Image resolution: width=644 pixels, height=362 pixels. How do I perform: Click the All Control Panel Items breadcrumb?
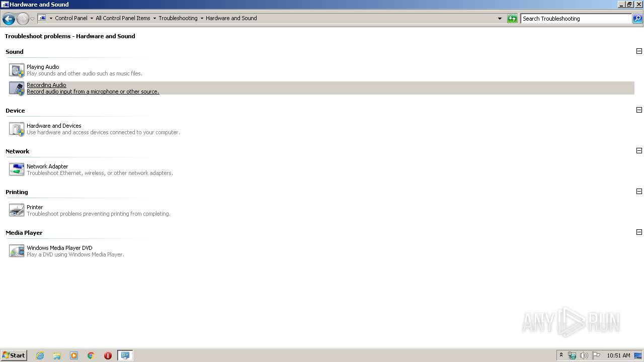(x=123, y=18)
